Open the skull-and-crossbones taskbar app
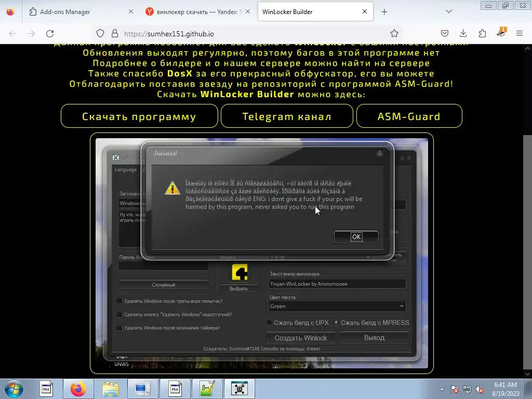This screenshot has width=532, height=399. pos(240,389)
